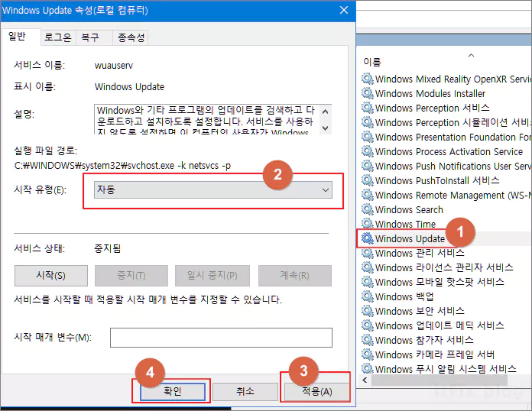Select Windows Modules Installer service row

tap(430, 93)
